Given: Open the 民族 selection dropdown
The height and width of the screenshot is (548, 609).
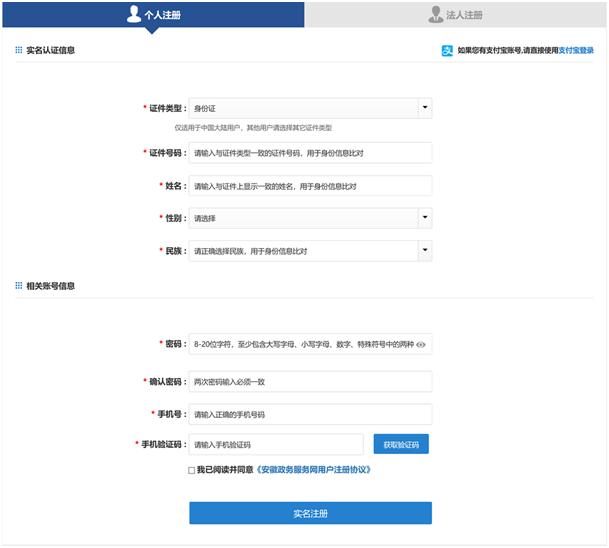Looking at the screenshot, I should [x=424, y=251].
